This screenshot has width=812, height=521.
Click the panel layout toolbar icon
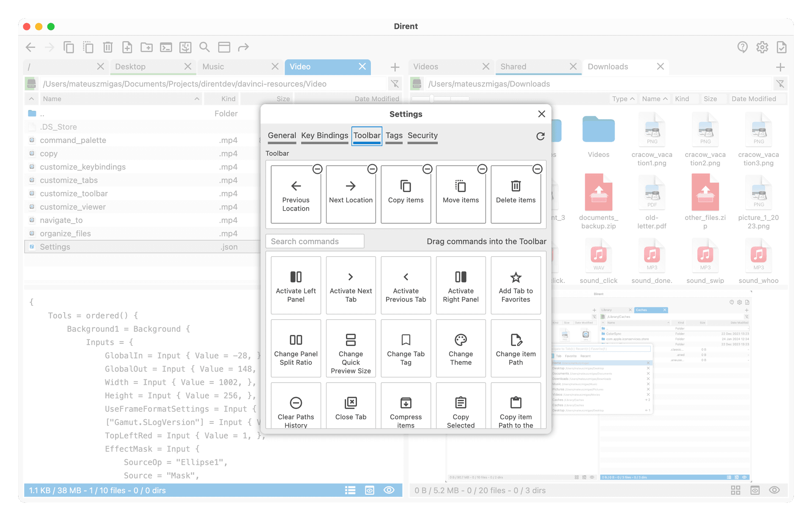[224, 47]
